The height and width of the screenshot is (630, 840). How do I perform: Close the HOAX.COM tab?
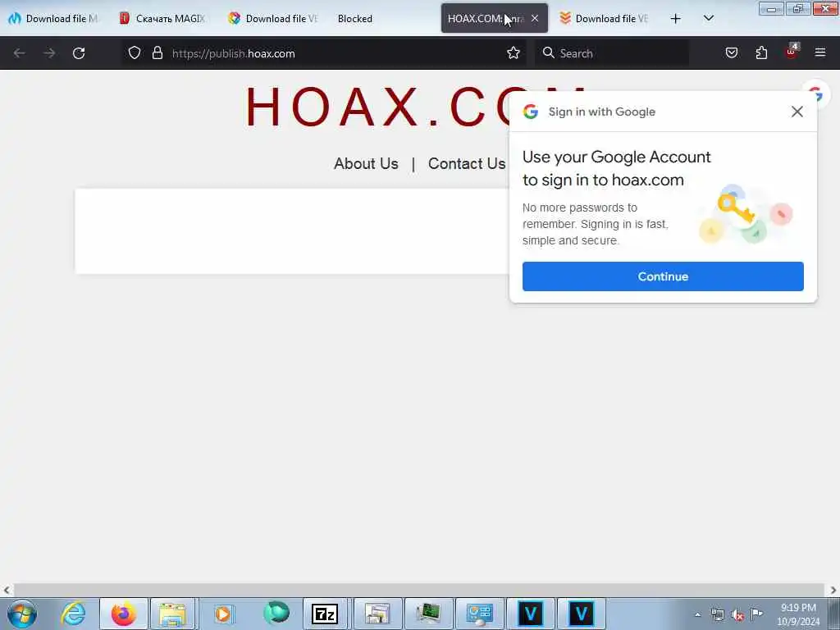pyautogui.click(x=535, y=18)
